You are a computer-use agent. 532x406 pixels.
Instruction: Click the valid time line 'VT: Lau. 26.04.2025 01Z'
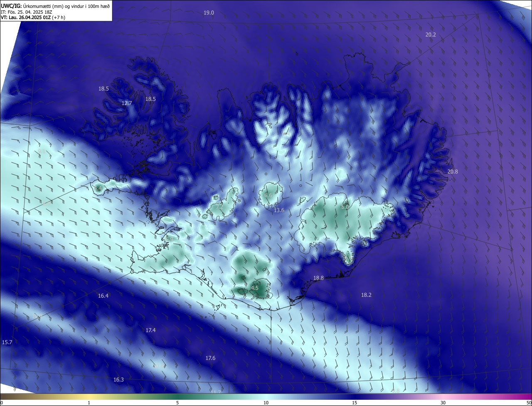(x=26, y=17)
